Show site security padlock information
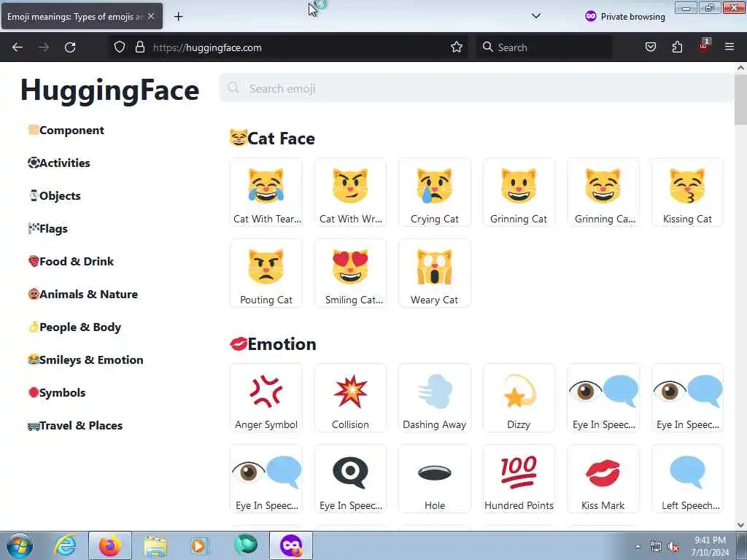747x560 pixels. tap(140, 47)
